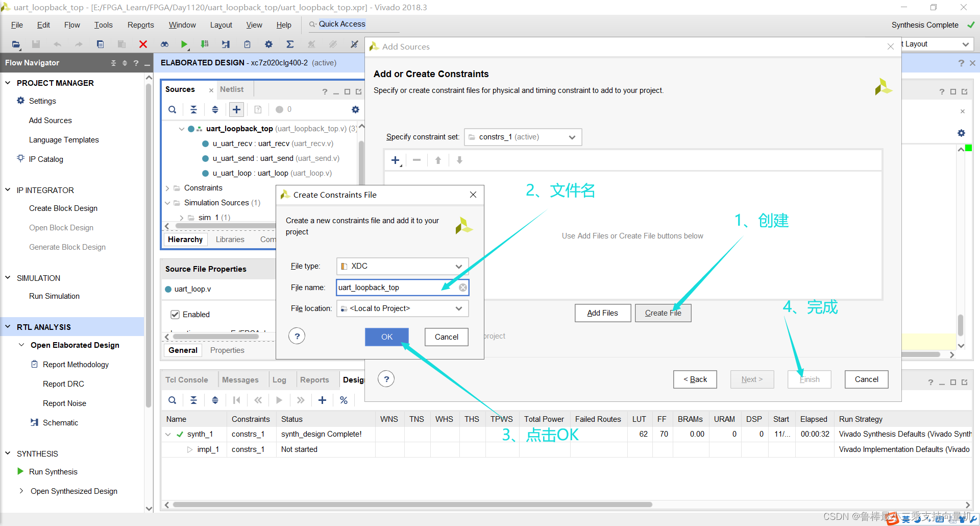Screen dimensions: 980x526
Task: Collapse the RTL ANALYSIS section
Action: click(8, 327)
